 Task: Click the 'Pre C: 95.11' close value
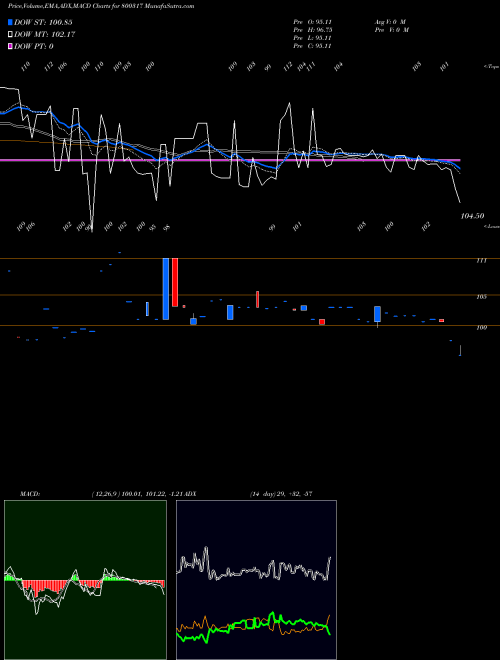(x=312, y=46)
